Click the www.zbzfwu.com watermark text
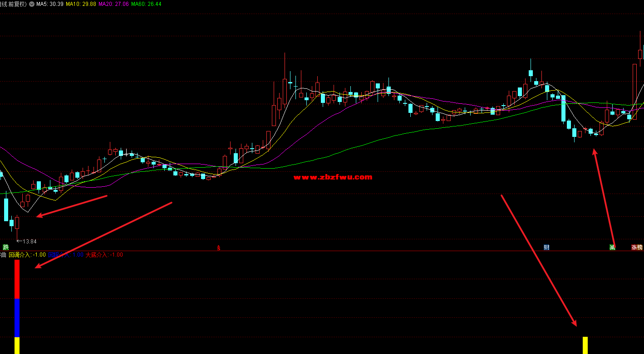 tap(333, 177)
